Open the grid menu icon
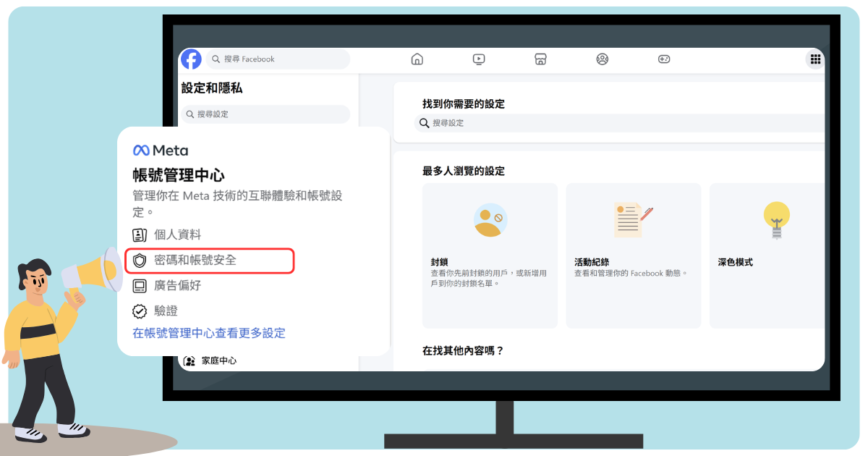 pos(815,59)
